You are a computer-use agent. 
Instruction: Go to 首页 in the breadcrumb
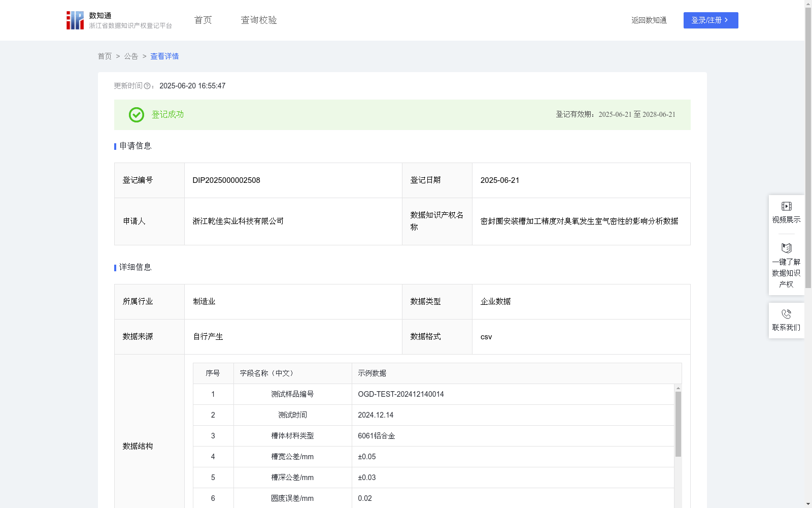click(x=105, y=56)
